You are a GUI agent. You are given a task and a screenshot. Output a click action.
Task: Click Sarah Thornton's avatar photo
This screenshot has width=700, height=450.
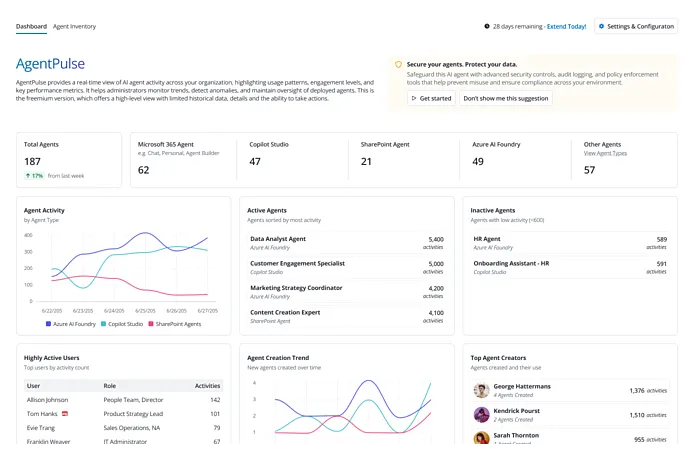pos(481,439)
